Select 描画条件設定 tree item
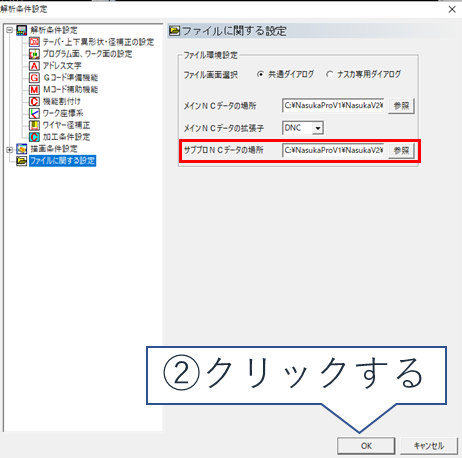This screenshot has width=462, height=458. pos(54,149)
